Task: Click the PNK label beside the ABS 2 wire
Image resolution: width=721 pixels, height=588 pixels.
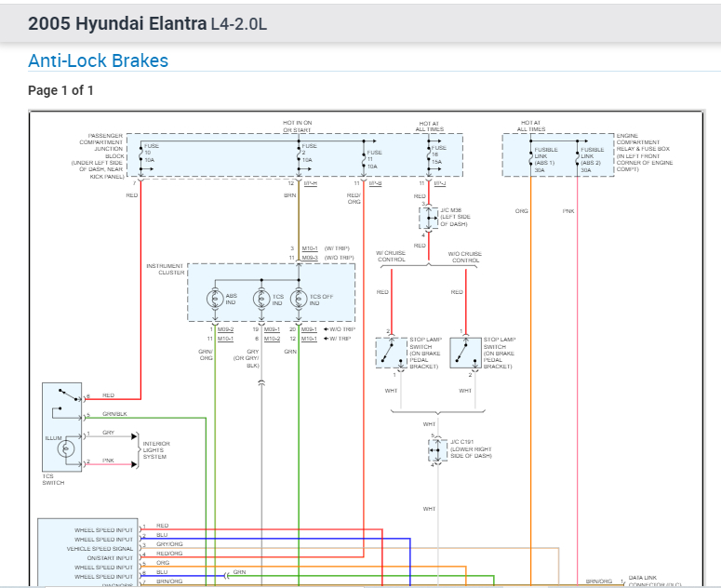Action: (568, 211)
